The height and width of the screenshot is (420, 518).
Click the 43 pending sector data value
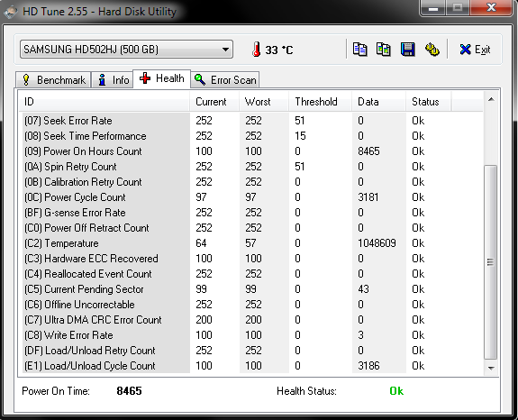pos(363,289)
